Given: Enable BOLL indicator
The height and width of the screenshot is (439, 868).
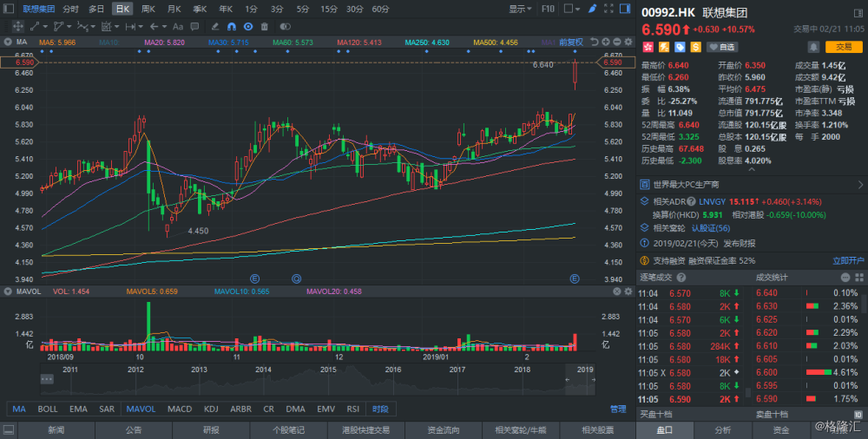Looking at the screenshot, I should pos(48,409).
